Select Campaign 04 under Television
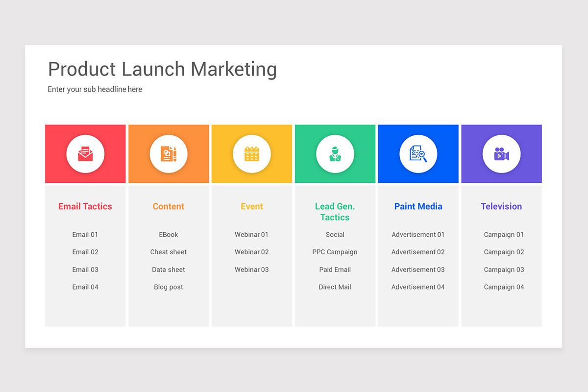The image size is (588, 392). [x=504, y=287]
